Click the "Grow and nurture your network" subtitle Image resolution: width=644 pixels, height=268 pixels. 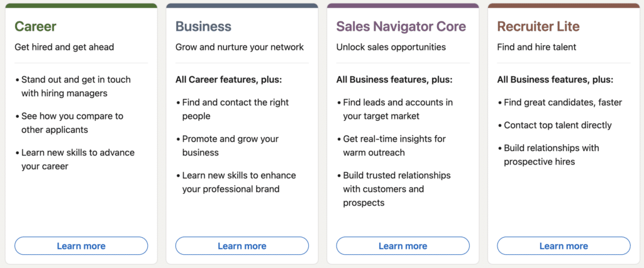(x=240, y=47)
